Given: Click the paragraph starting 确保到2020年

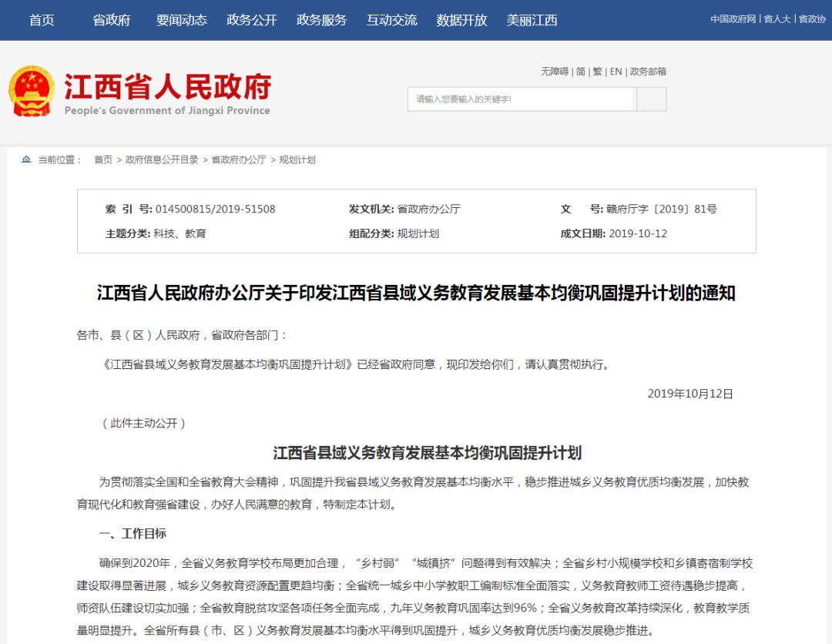Looking at the screenshot, I should pos(415,597).
